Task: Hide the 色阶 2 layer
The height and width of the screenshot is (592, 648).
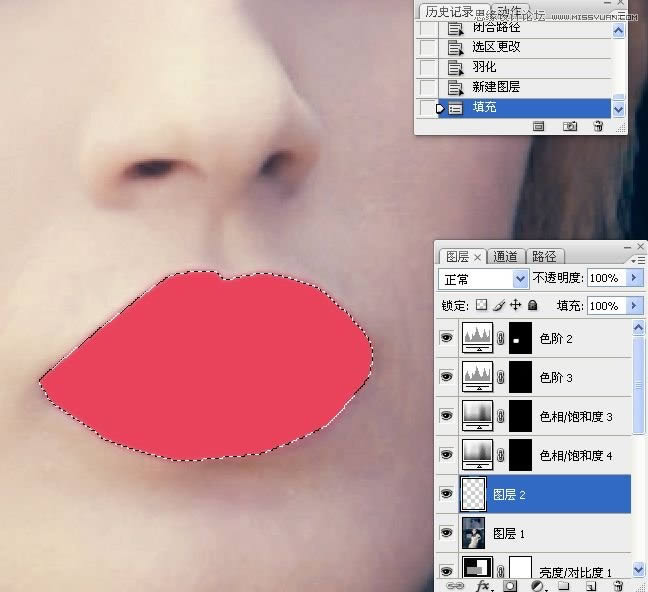Action: click(x=446, y=339)
